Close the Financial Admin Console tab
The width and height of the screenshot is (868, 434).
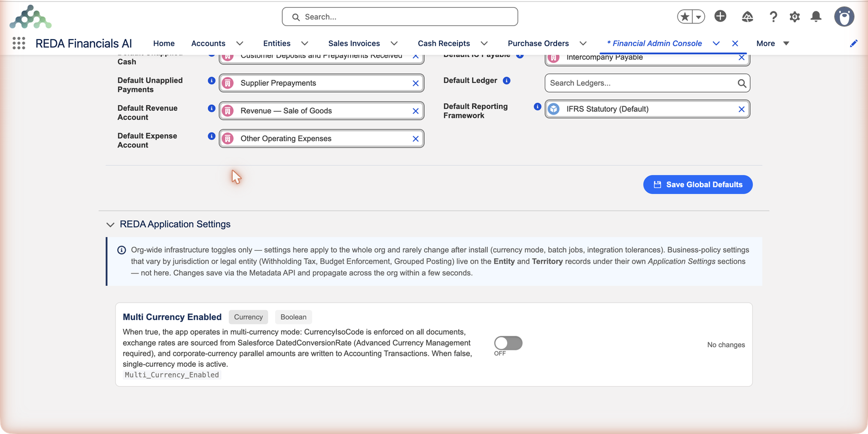pyautogui.click(x=735, y=43)
